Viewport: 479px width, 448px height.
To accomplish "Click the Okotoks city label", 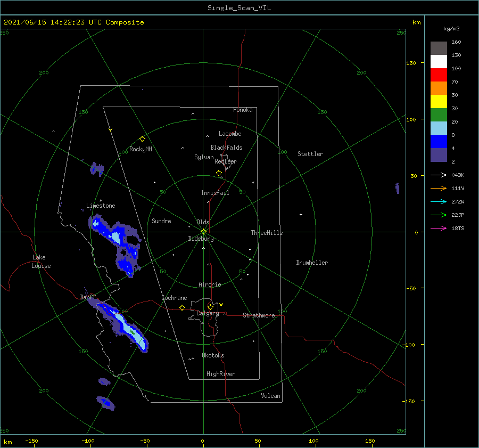I will [x=213, y=355].
